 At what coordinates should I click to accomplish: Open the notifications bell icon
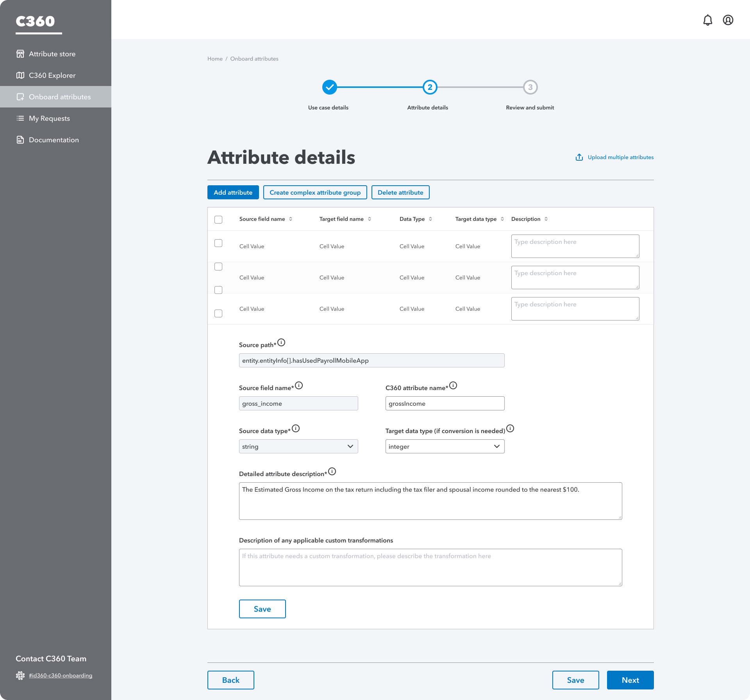[x=707, y=20]
